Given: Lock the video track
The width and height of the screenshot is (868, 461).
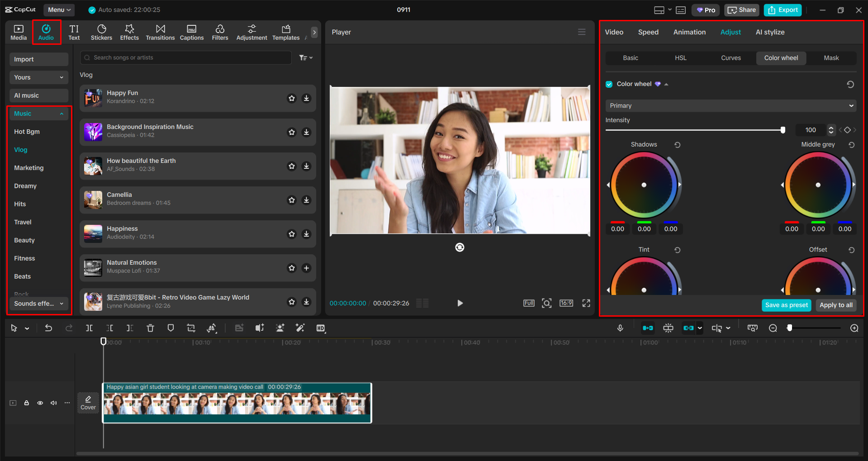Looking at the screenshot, I should [x=26, y=403].
